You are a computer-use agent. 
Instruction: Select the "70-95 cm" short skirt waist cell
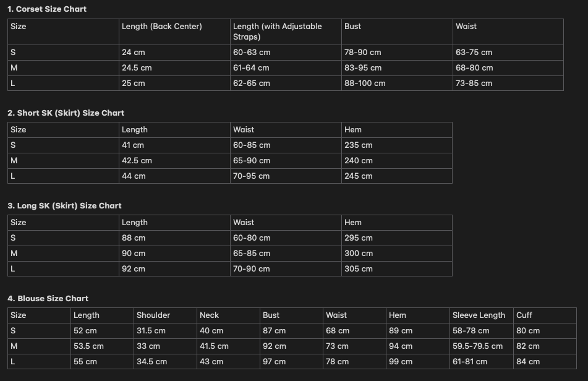(252, 176)
